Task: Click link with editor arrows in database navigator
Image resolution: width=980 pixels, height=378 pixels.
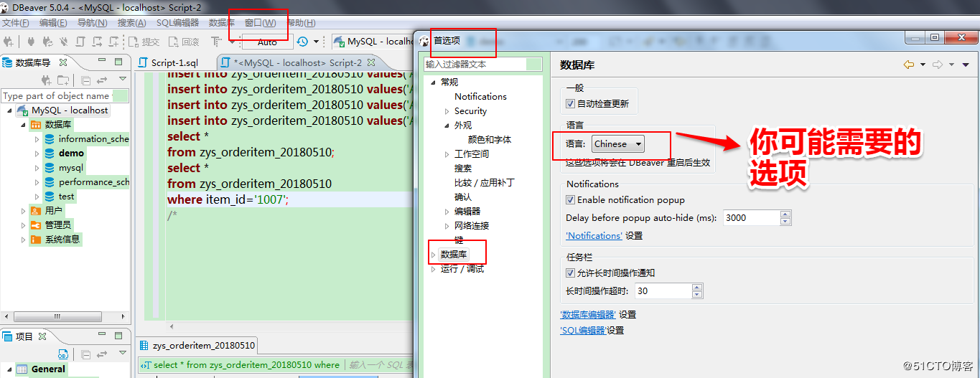Action: pos(102,80)
